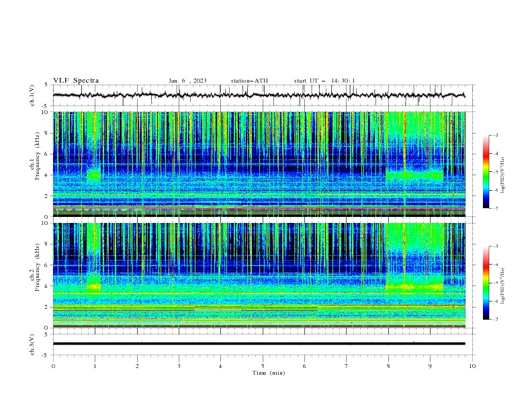Select the "start UT = 14:30:1" text
The width and height of the screenshot is (532, 411).
click(x=324, y=81)
